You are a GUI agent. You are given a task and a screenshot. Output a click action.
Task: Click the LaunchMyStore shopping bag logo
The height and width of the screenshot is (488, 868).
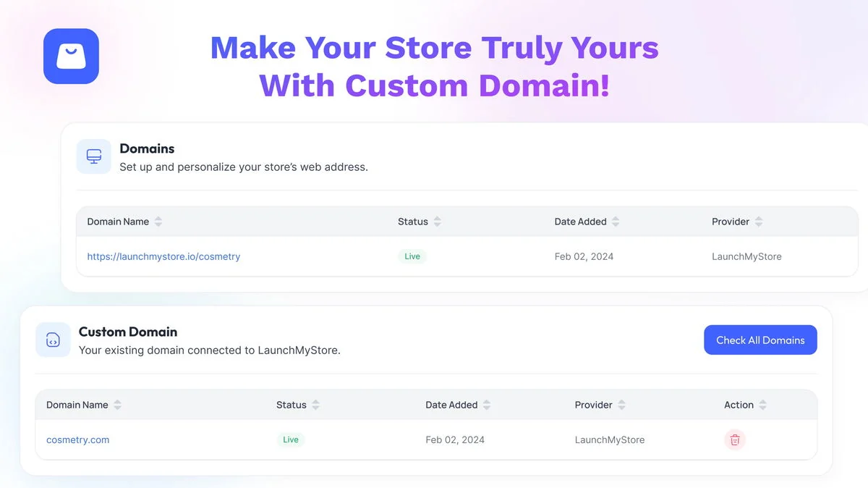pos(71,56)
